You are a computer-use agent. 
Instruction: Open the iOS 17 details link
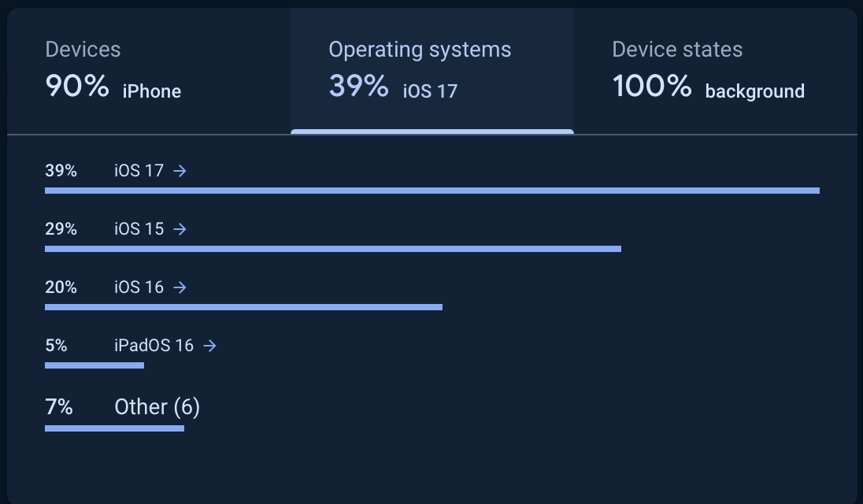[139, 171]
